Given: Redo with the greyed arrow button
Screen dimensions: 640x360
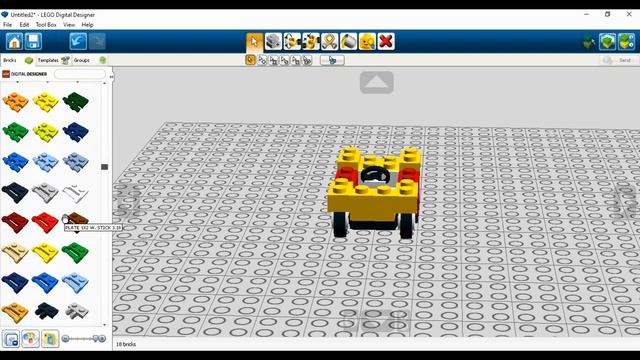Looking at the screenshot, I should click(97, 42).
